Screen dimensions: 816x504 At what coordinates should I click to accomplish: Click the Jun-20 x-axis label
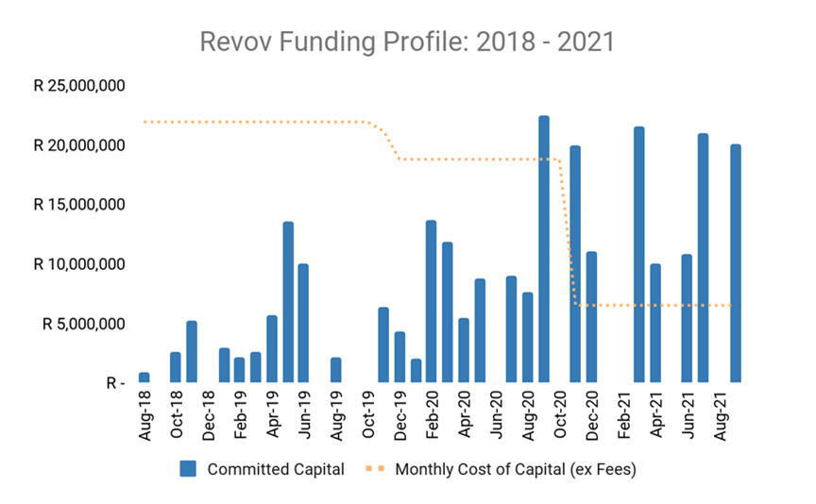tap(497, 414)
